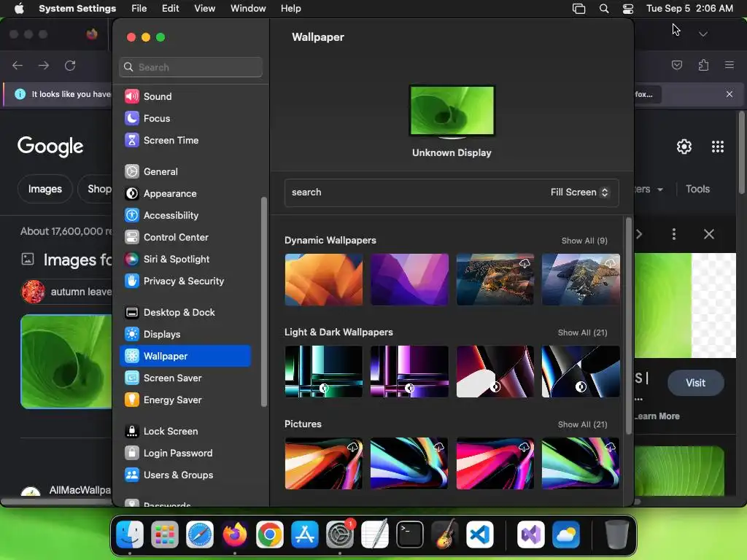Open App Store from the Dock
This screenshot has width=747, height=560.
click(x=305, y=534)
